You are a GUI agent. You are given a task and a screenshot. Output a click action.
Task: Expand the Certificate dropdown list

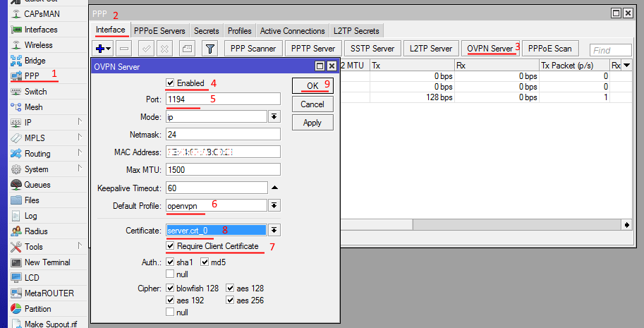pos(274,230)
